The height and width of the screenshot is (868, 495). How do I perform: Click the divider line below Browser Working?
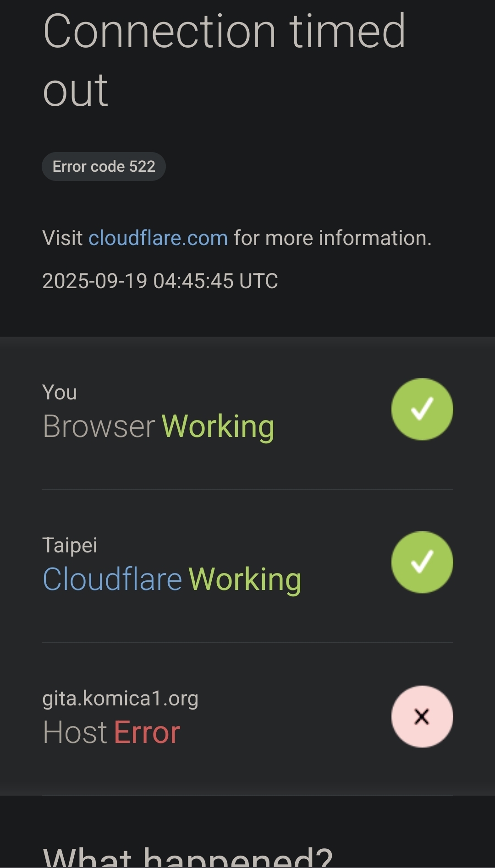pyautogui.click(x=247, y=489)
